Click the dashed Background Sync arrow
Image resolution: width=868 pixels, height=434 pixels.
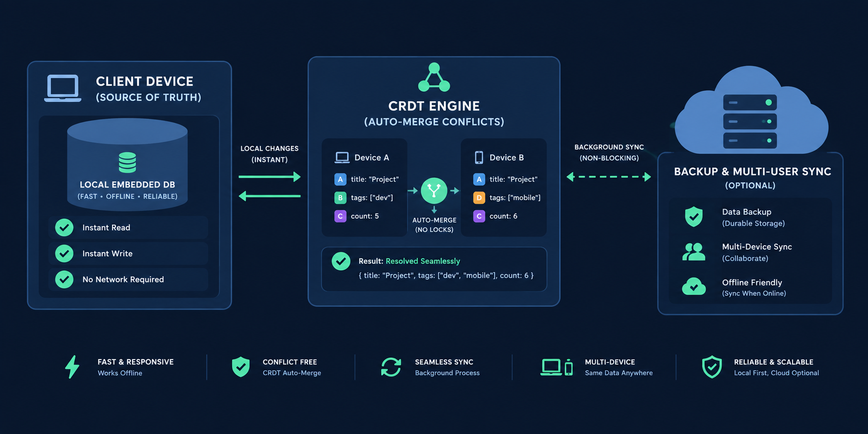pos(609,177)
